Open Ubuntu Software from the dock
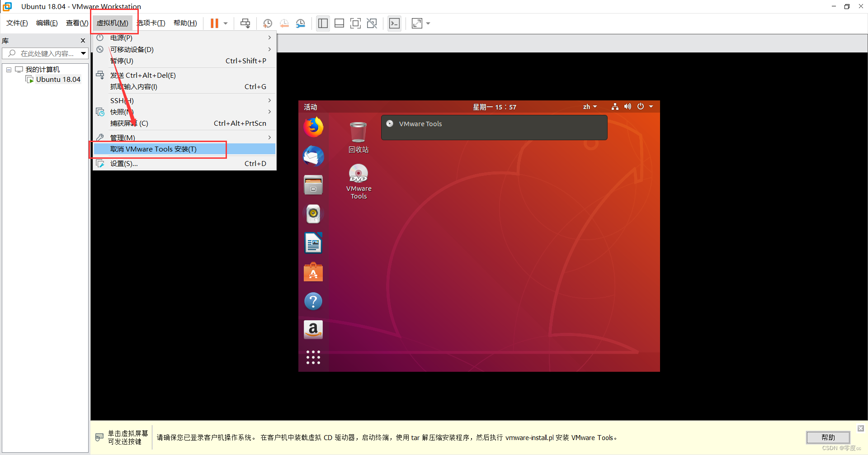This screenshot has width=868, height=455. coord(313,272)
